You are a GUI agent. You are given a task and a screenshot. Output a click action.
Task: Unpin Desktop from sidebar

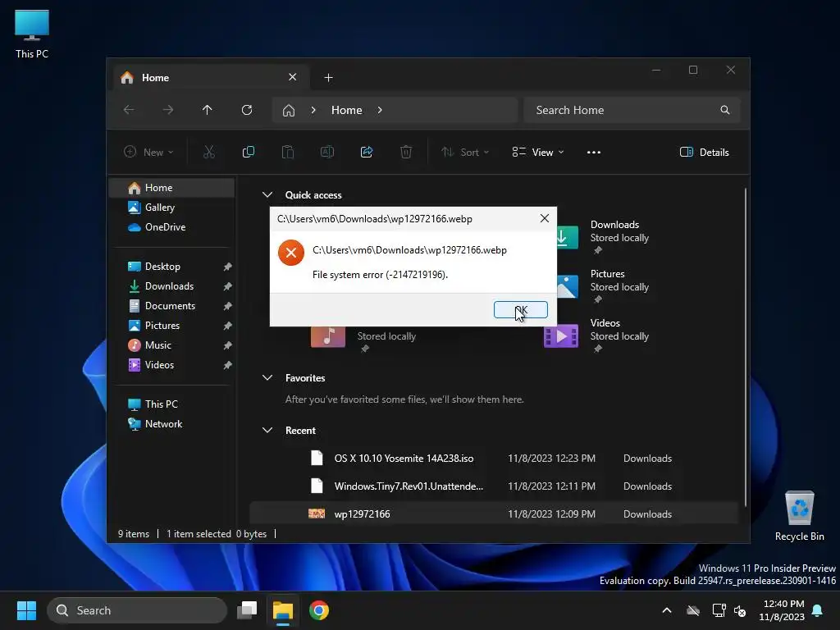(228, 267)
